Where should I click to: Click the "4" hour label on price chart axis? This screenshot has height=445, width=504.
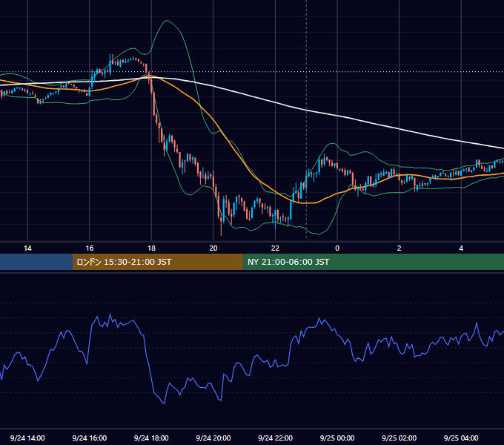coord(461,248)
